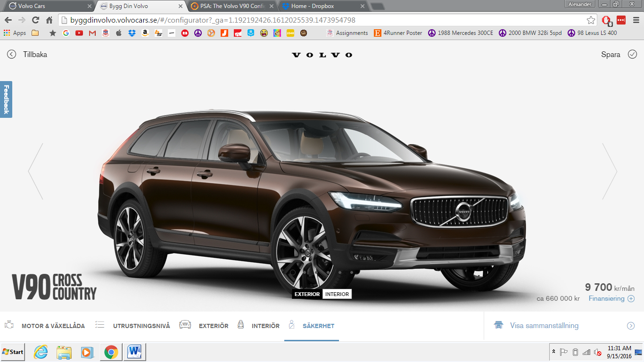The width and height of the screenshot is (644, 362).
Task: Switch to INTERIOR view
Action: coord(337,294)
